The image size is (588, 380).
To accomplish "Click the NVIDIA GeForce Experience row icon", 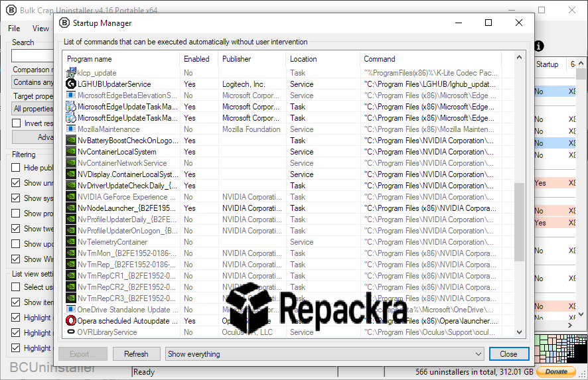I will (71, 196).
